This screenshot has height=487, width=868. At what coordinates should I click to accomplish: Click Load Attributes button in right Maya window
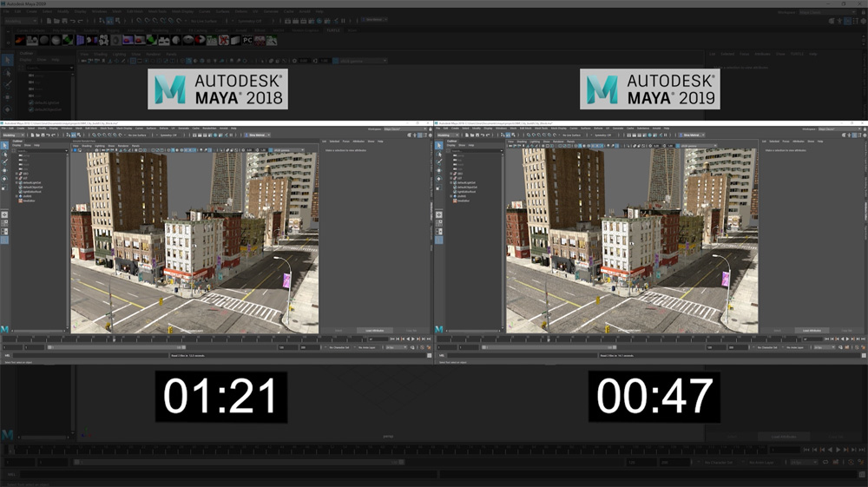(x=811, y=330)
